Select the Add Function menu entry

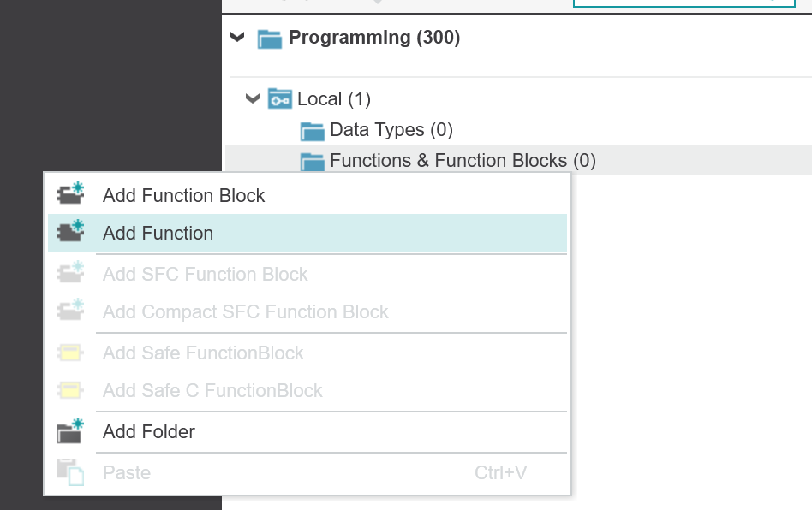click(307, 234)
